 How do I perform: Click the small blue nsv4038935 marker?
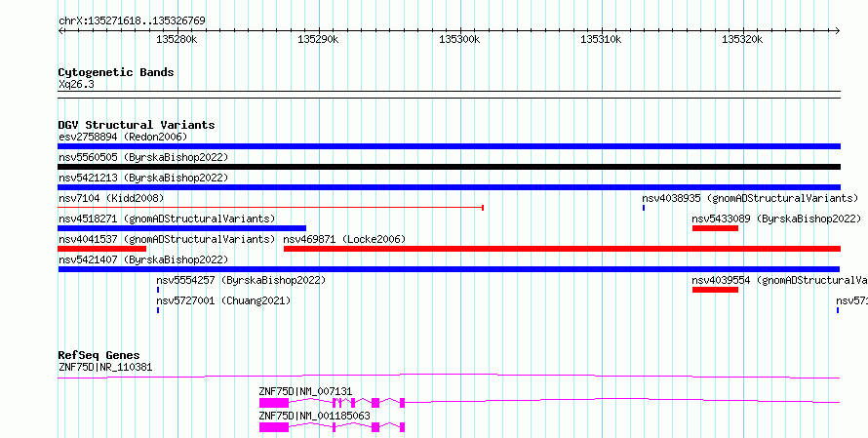click(x=644, y=208)
